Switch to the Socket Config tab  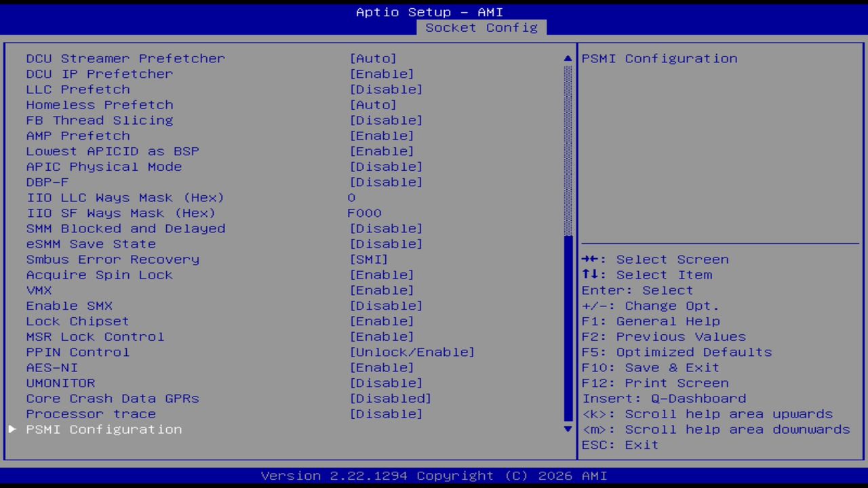click(481, 28)
